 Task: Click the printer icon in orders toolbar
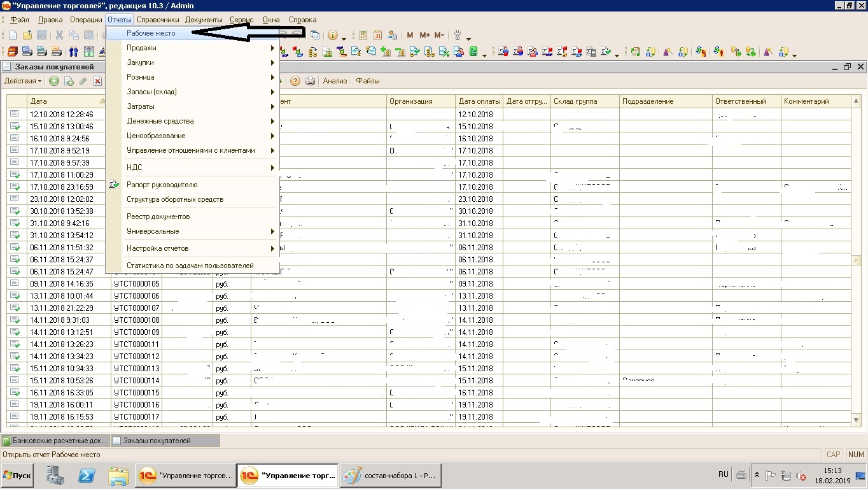[x=311, y=81]
